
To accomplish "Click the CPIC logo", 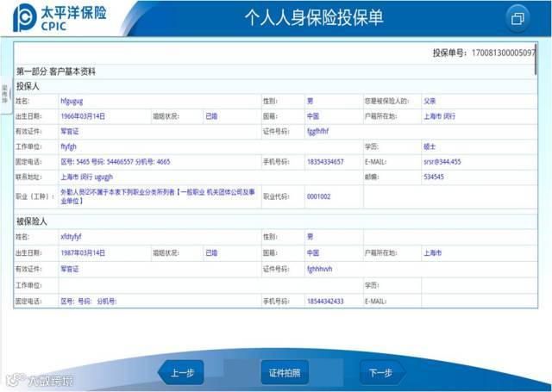I will click(x=60, y=17).
